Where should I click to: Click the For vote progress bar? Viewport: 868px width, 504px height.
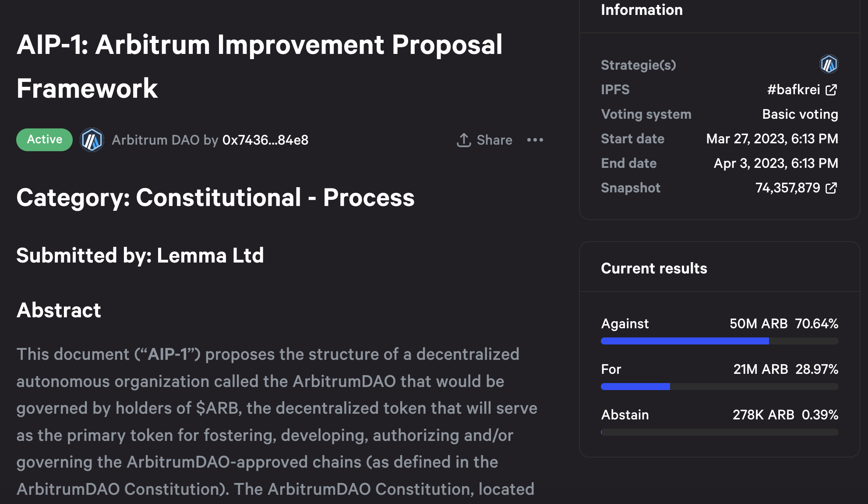click(x=720, y=387)
